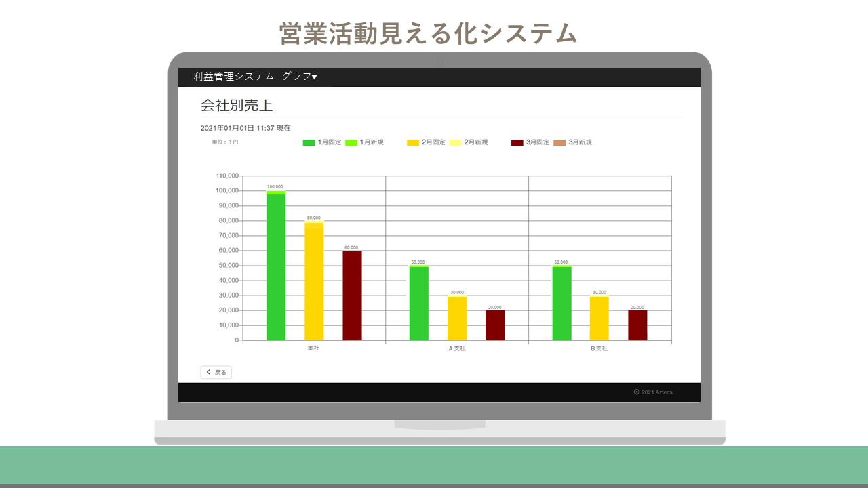Select the green 本社 bar labeled 100,000
868x488 pixels.
point(276,268)
